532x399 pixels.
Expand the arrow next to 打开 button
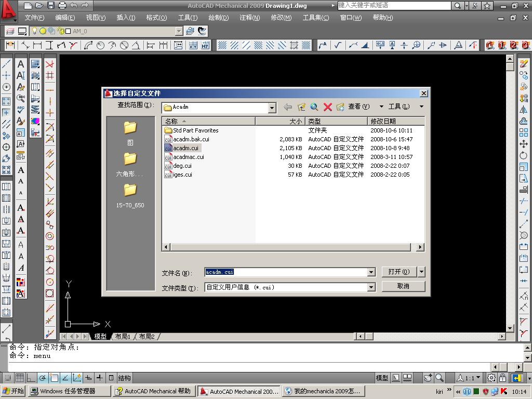(x=421, y=272)
